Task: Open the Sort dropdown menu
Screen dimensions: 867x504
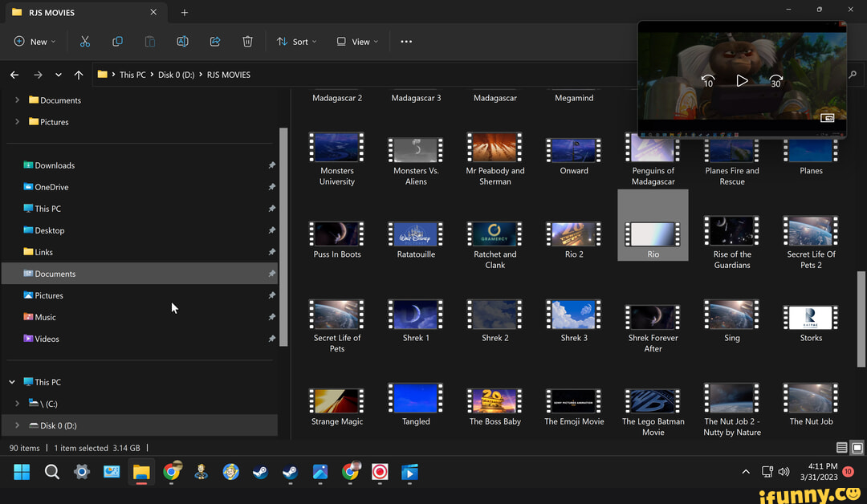Action: 296,42
